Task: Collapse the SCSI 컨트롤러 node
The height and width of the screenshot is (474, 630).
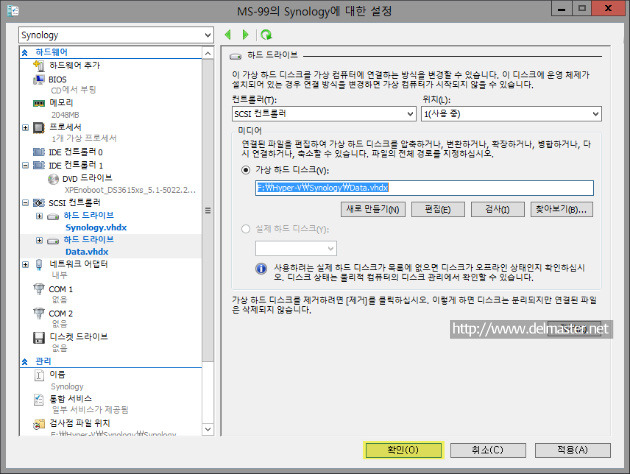Action: pos(25,202)
